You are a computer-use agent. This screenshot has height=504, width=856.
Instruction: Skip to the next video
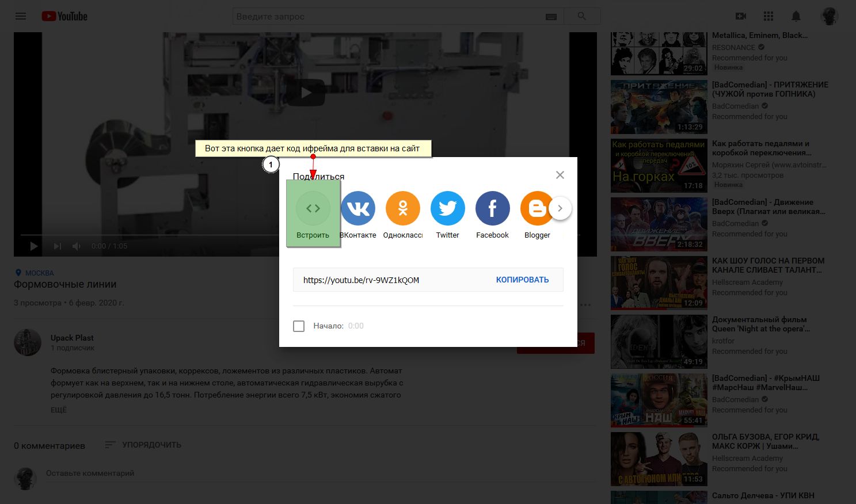click(x=57, y=246)
